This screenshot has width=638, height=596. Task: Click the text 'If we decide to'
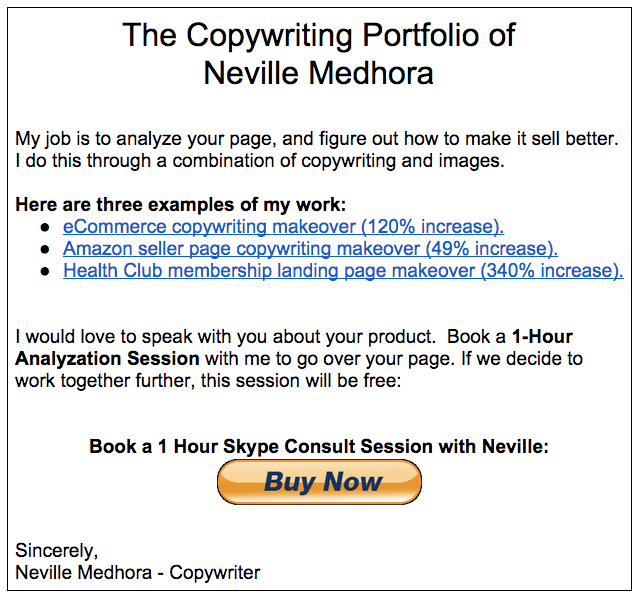pyautogui.click(x=522, y=359)
